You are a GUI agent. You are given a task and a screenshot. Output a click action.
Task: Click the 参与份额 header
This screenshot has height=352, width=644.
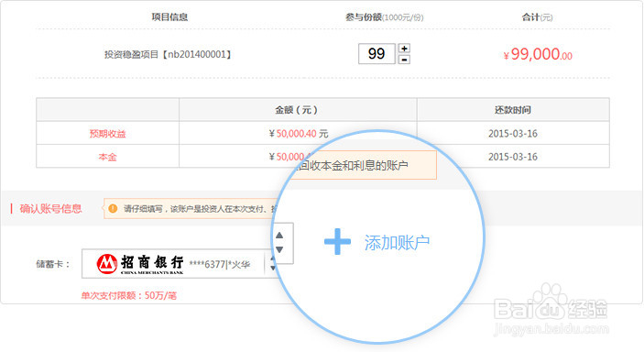tap(384, 17)
